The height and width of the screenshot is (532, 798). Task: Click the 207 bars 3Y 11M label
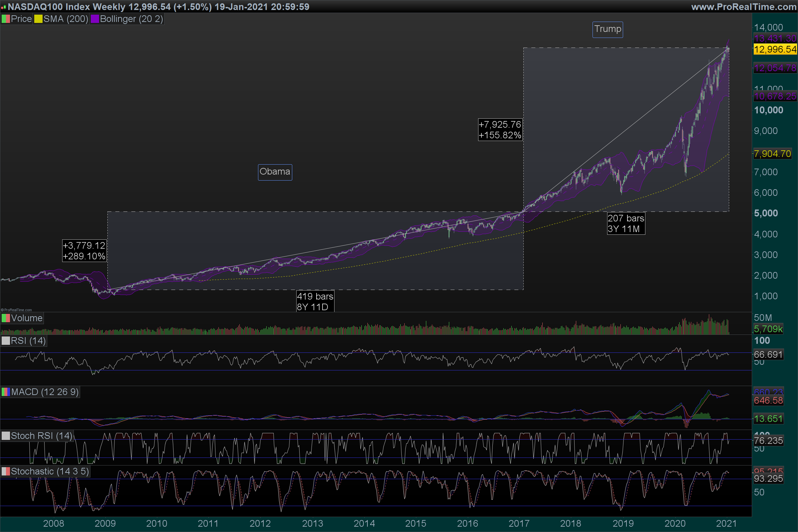[626, 223]
